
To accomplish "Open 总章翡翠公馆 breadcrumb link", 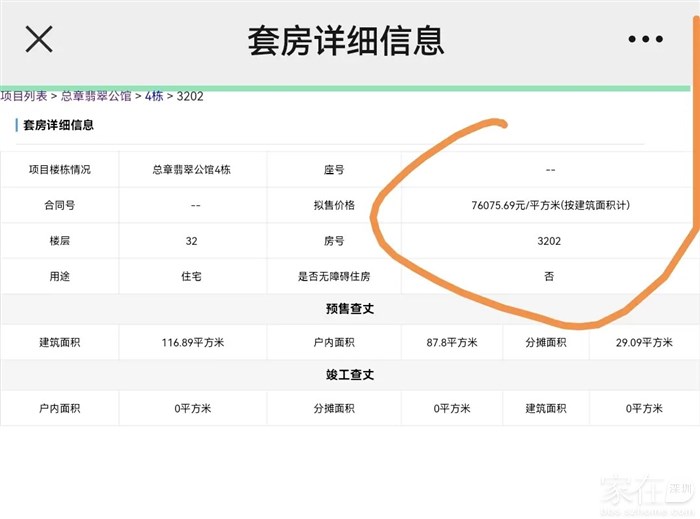I will point(96,96).
